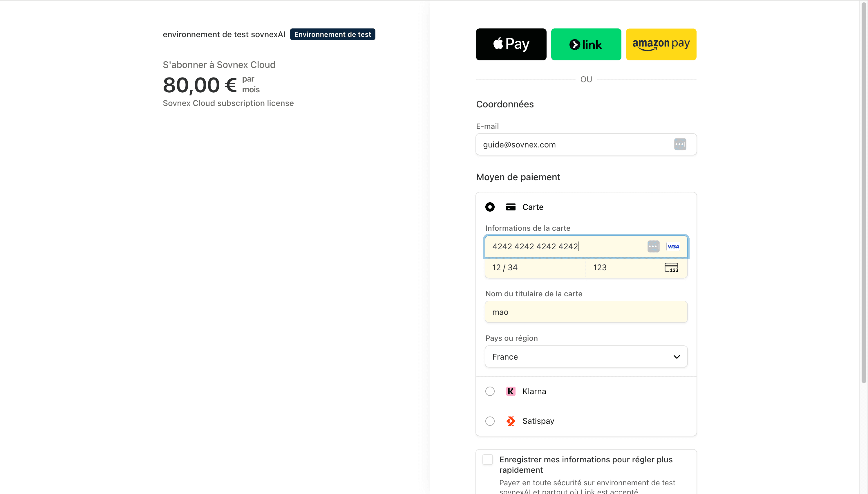Image resolution: width=868 pixels, height=494 pixels.
Task: Click Sovnex Cloud subscription license text
Action: (x=228, y=103)
